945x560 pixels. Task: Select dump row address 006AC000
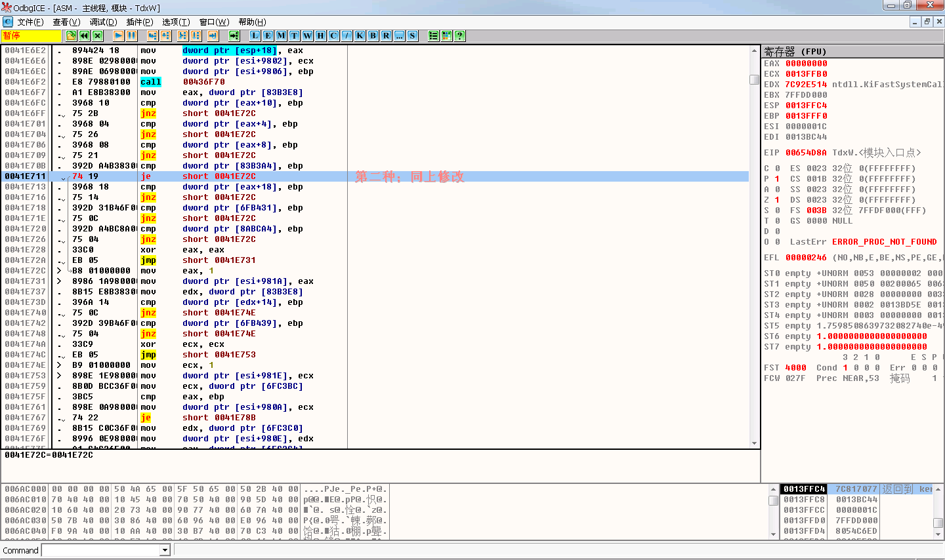(x=26, y=489)
